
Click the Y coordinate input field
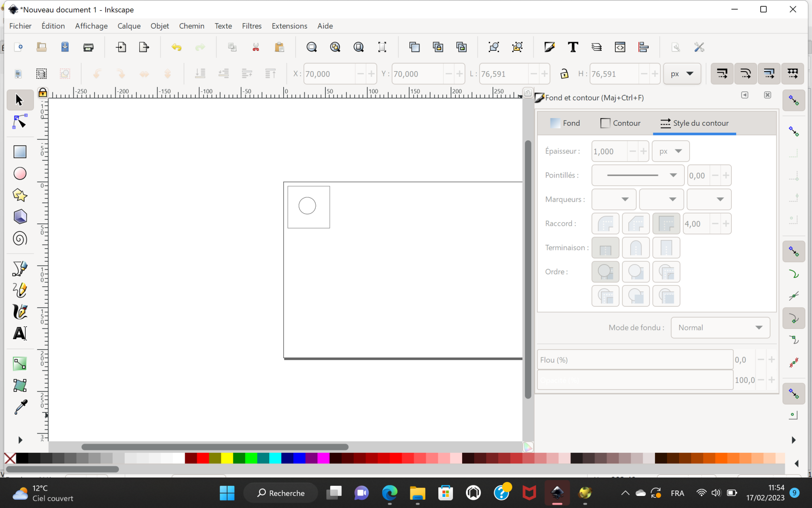click(417, 74)
